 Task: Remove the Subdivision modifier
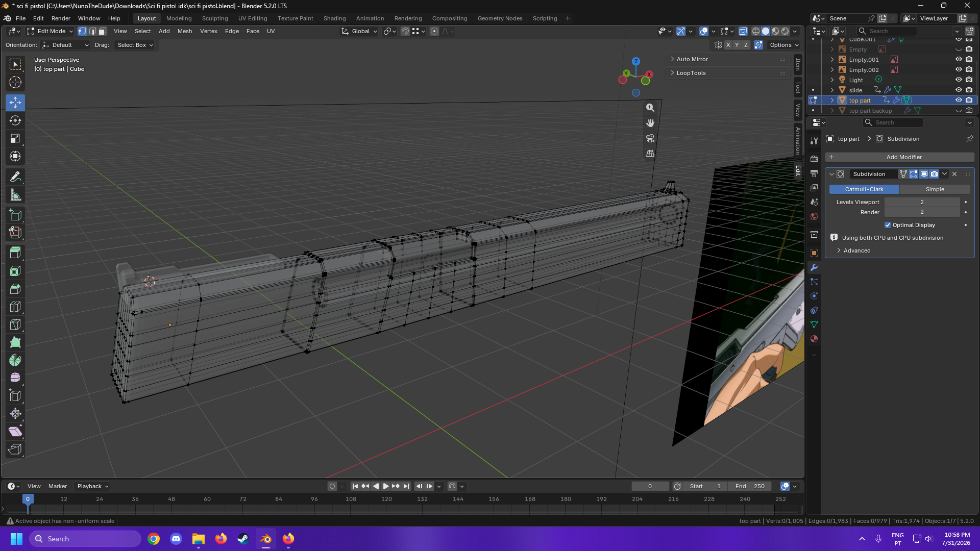(954, 174)
